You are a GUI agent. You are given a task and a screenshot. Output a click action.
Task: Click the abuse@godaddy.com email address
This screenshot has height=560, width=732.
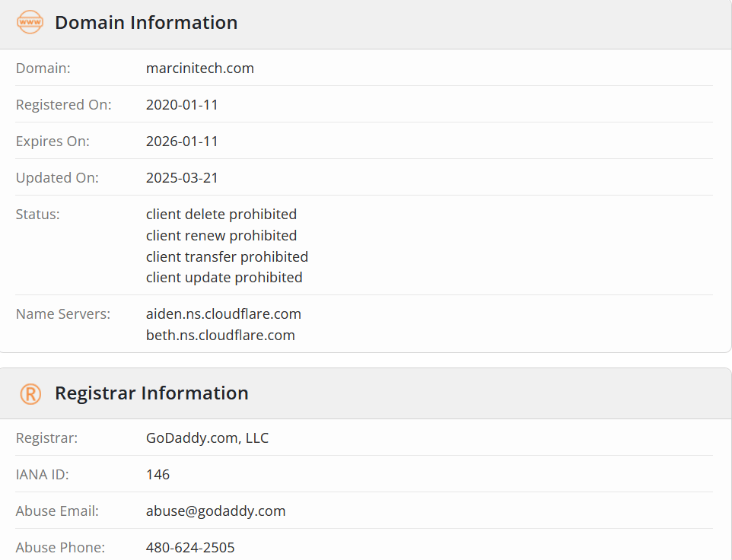215,511
